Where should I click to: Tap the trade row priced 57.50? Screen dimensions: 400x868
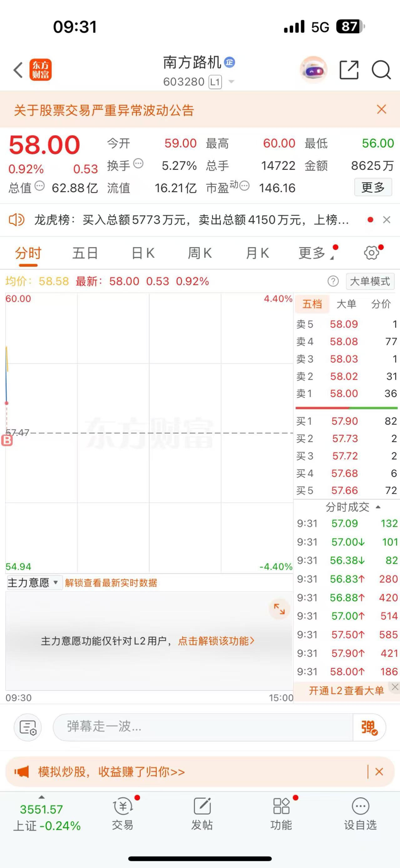pyautogui.click(x=347, y=635)
